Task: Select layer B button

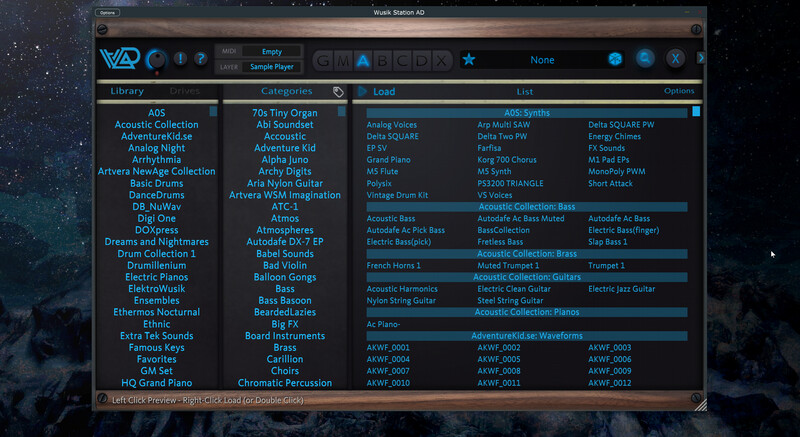Action: pos(382,61)
